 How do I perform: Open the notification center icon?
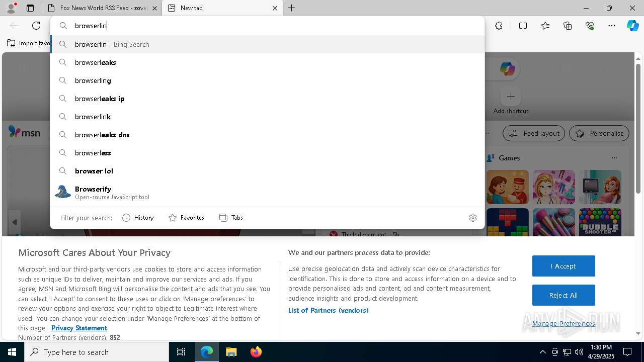[627, 352]
